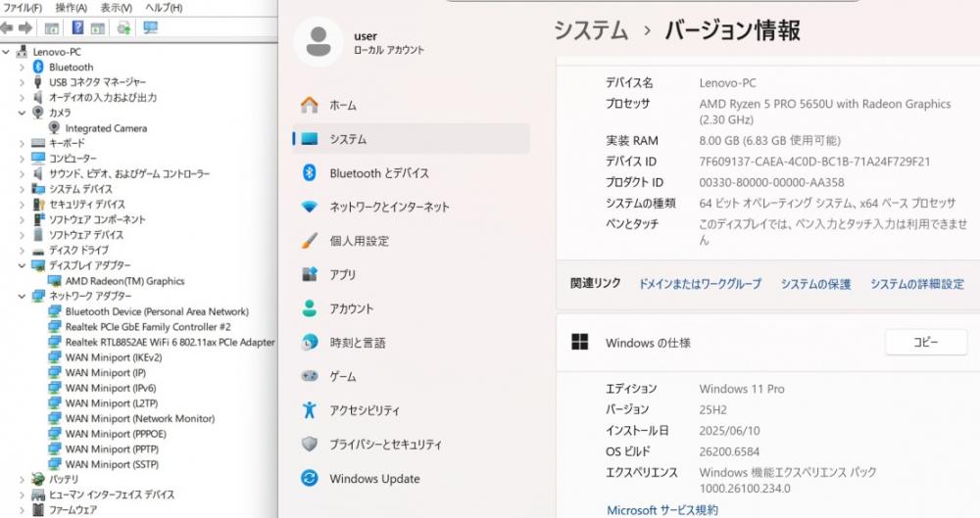This screenshot has height=518, width=980.
Task: Click the blue help icon in Device Manager toolbar
Action: click(x=77, y=27)
